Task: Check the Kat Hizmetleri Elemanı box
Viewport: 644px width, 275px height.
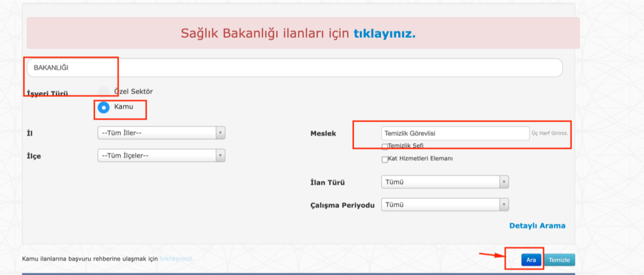Action: [x=385, y=159]
